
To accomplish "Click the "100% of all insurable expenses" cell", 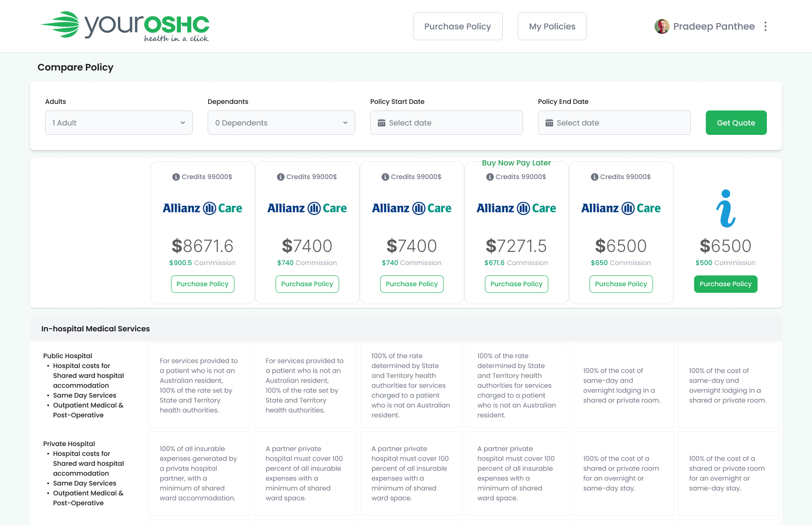I will 200,473.
